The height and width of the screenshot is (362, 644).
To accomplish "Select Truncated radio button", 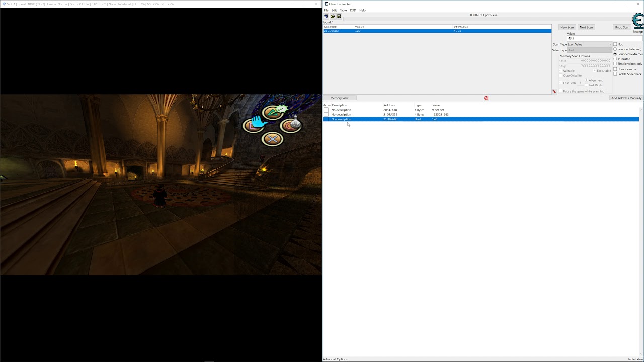I will pos(615,59).
